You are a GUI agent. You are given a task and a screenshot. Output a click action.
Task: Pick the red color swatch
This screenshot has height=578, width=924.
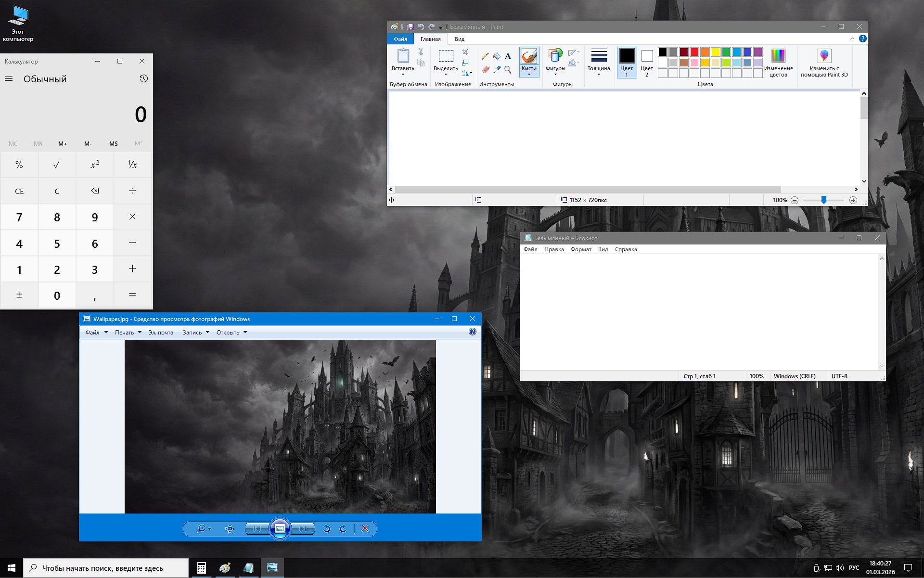pos(694,52)
